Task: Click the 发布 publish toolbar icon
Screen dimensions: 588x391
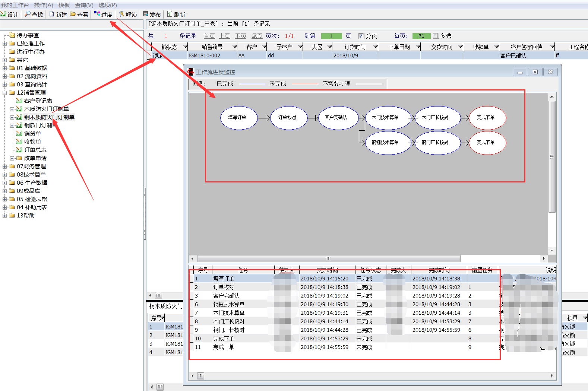Action: (x=152, y=15)
